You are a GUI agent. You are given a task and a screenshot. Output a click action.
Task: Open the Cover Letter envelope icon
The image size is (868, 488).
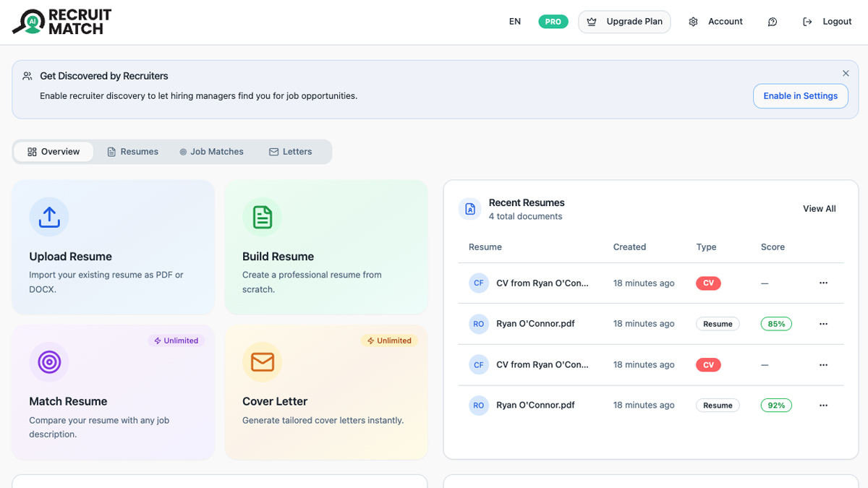(x=262, y=362)
